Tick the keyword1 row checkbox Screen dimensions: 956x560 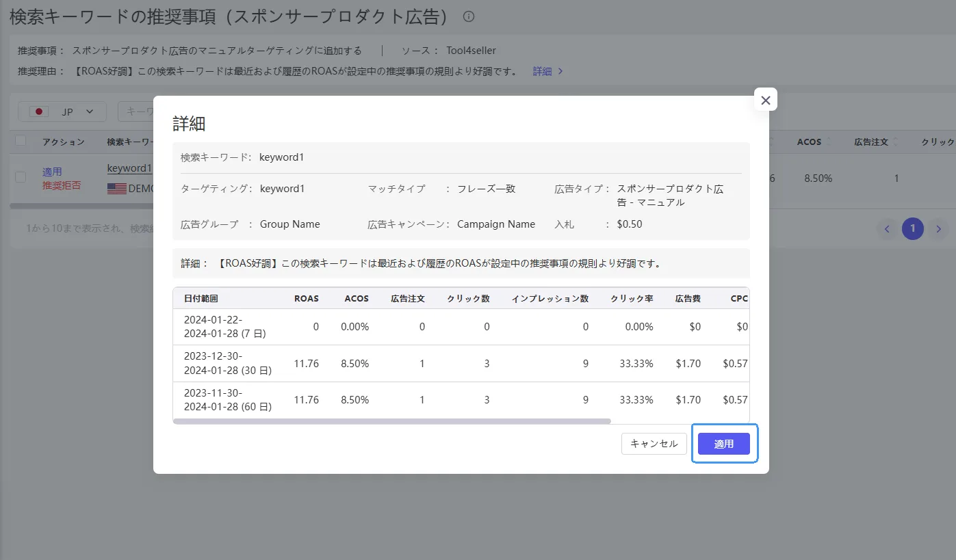[x=21, y=177]
